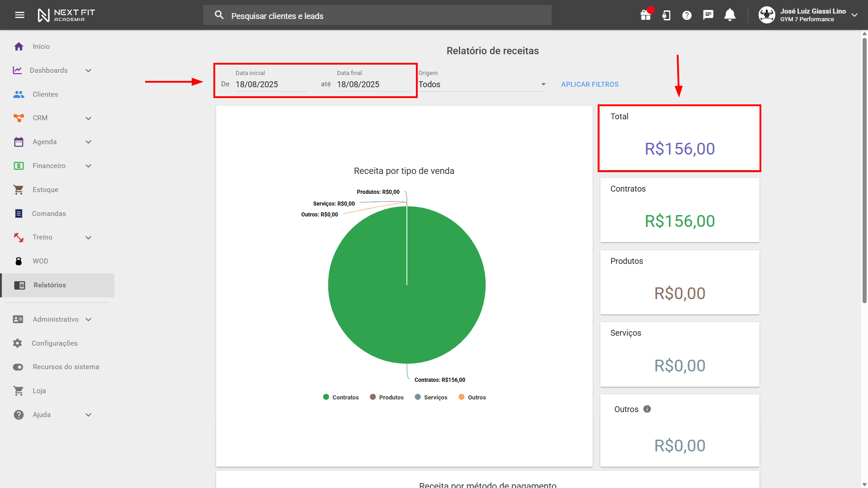
Task: Open the Origem dropdown
Action: pyautogui.click(x=481, y=84)
